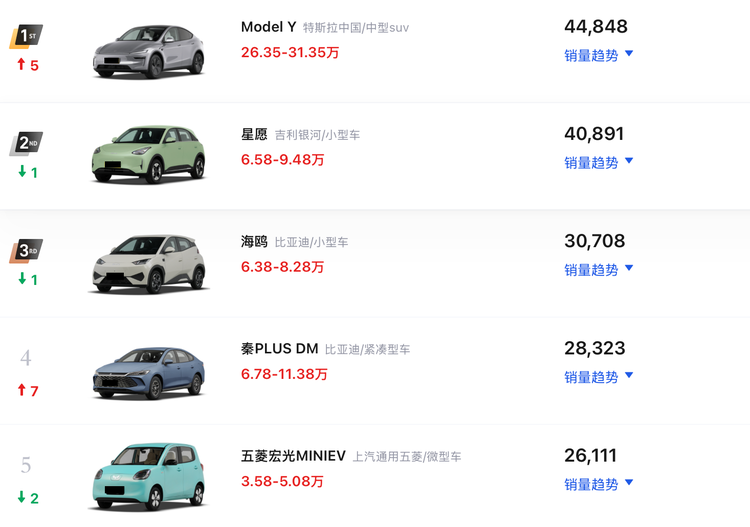Click the green down arrow beside 五菱宏光MINIEV
750x527 pixels.
22,497
